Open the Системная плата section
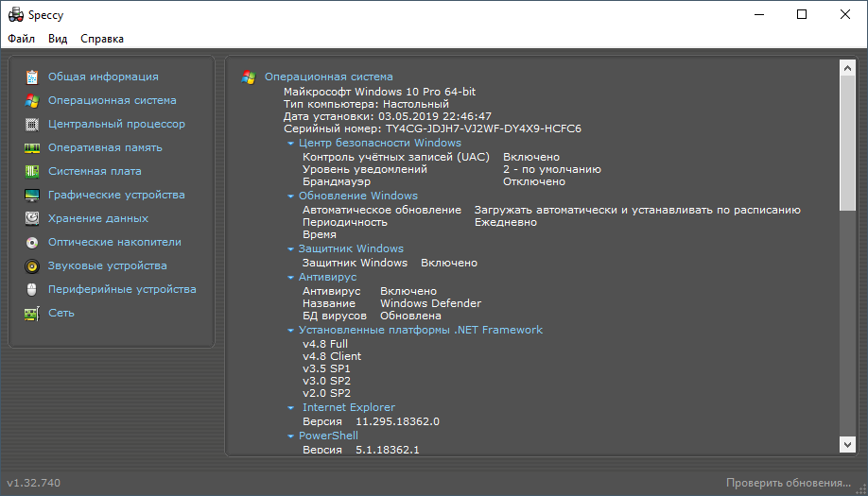 point(95,171)
